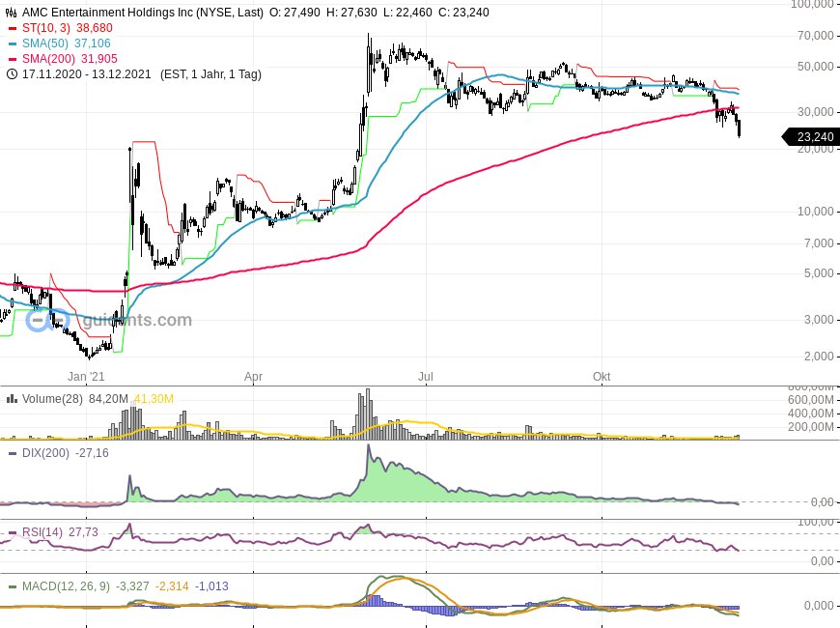The height and width of the screenshot is (628, 840).
Task: Click the MACD value -3,327
Action: click(x=132, y=586)
